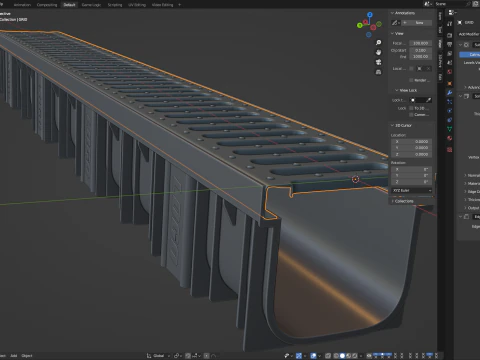Screen dimensions: 480x360
Task: Collapse the 3D Cursor panel
Action: 401,125
